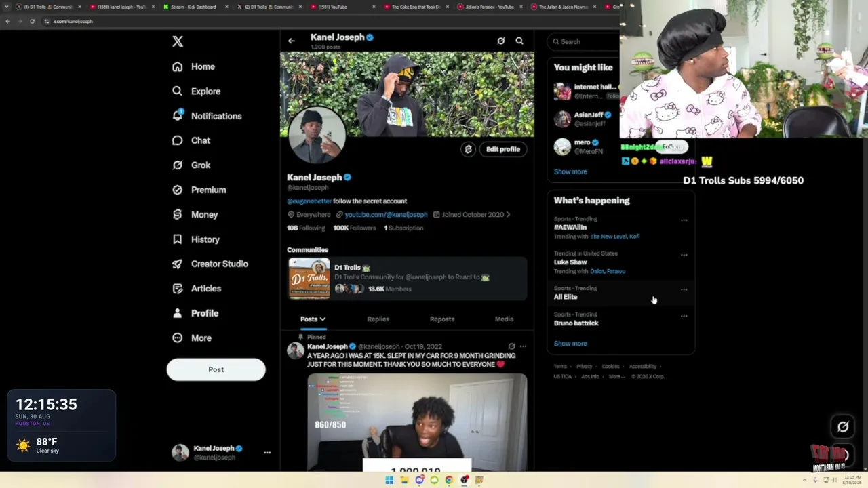
Task: Open the Terms footer link
Action: [560, 367]
